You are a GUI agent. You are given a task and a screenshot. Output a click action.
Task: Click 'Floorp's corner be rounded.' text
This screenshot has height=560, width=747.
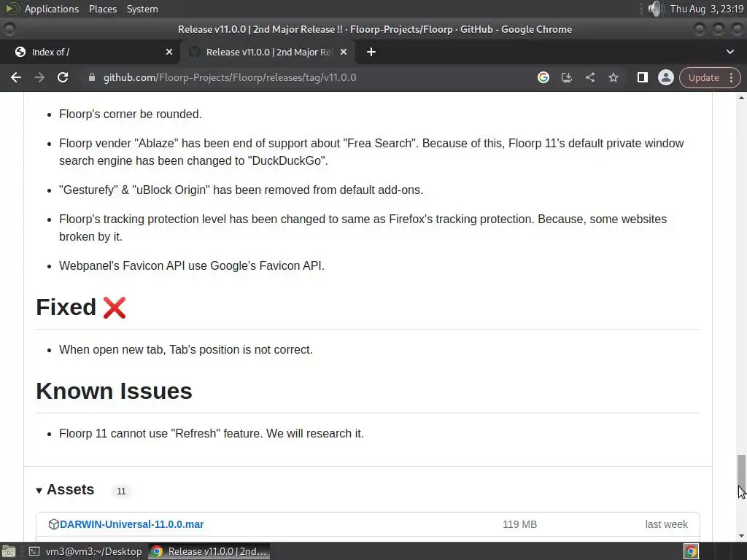(x=131, y=114)
